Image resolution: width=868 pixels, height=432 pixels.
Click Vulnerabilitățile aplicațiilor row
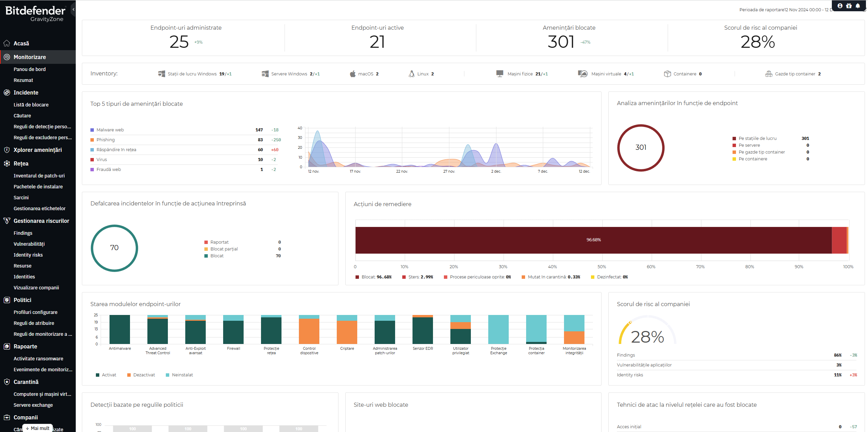(737, 365)
